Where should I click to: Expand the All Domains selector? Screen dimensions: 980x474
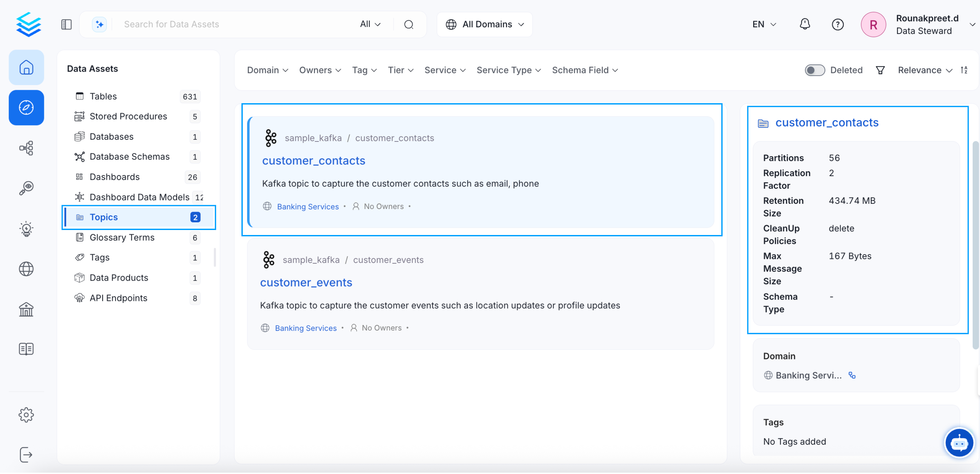pyautogui.click(x=485, y=24)
